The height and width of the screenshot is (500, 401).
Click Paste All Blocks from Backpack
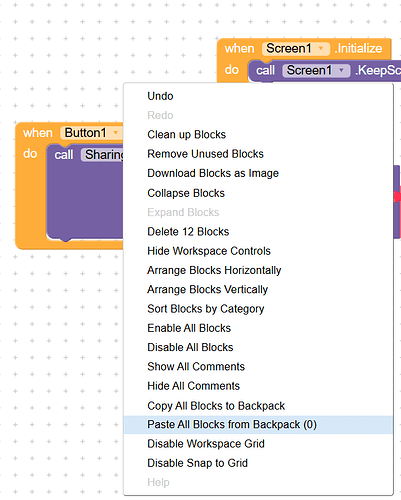(x=258, y=425)
